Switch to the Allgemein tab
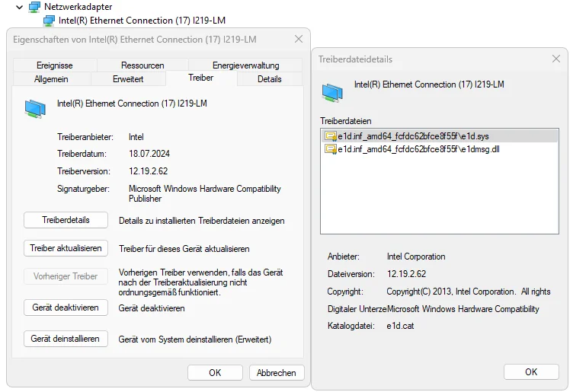Image resolution: width=573 pixels, height=392 pixels. [51, 79]
